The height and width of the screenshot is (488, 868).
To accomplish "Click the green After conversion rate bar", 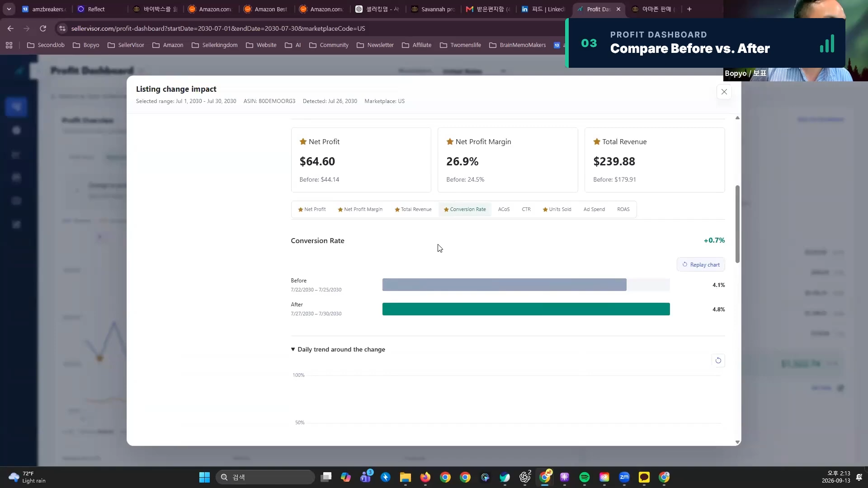I will (x=526, y=309).
